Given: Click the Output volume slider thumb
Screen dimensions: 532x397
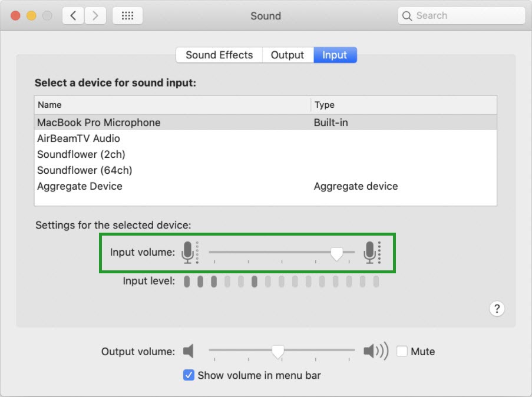Looking at the screenshot, I should pyautogui.click(x=278, y=352).
